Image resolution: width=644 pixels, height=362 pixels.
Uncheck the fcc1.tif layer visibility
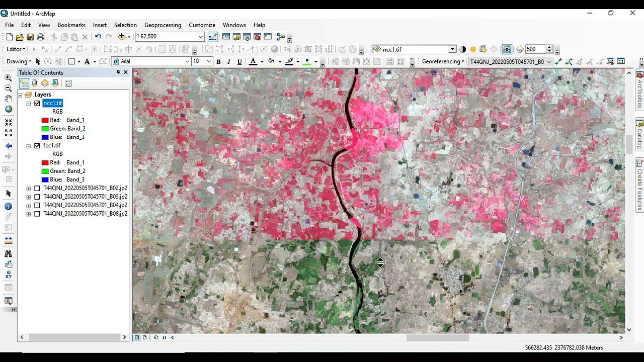tap(37, 146)
